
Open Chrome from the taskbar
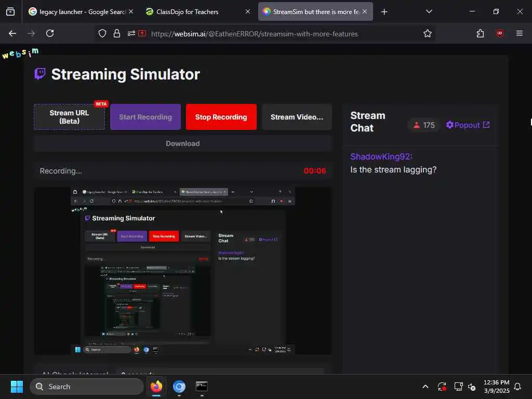[x=179, y=387]
